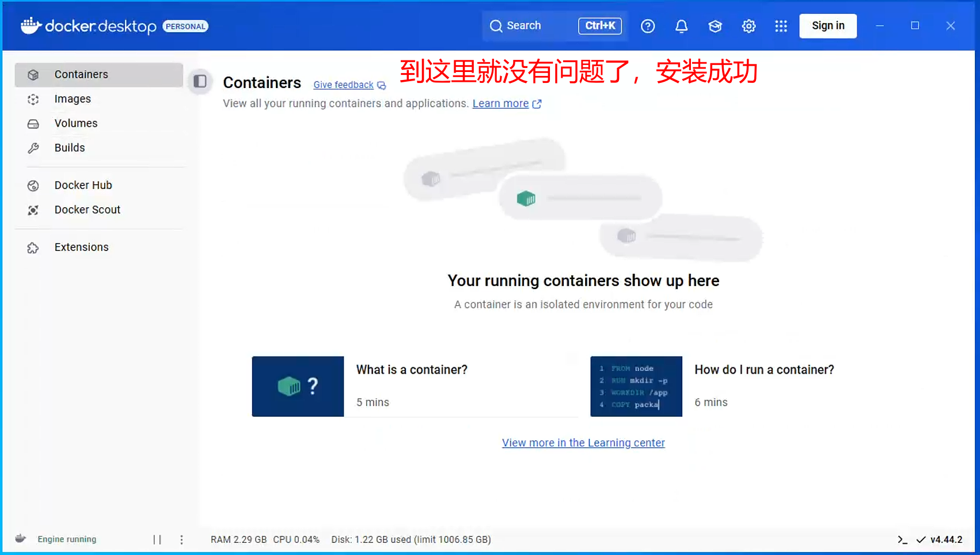Click the Volumes drive icon
The width and height of the screenshot is (980, 555).
tap(33, 124)
